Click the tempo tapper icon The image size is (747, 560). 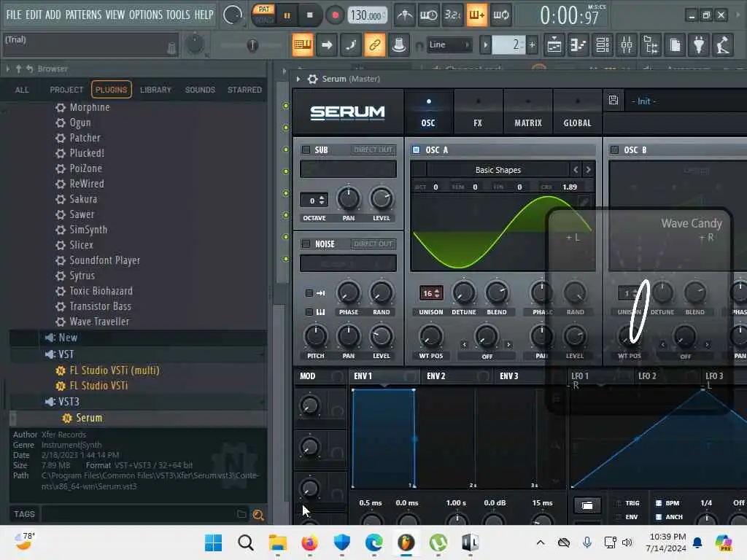coord(723,45)
